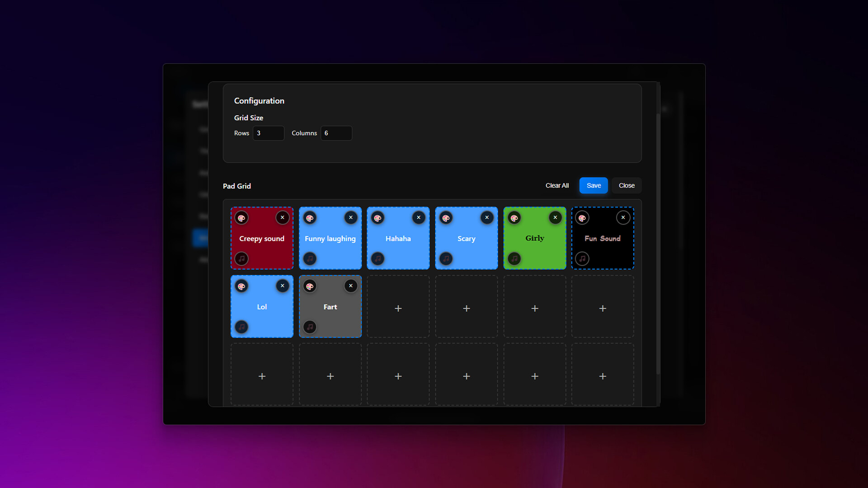The width and height of the screenshot is (868, 488).
Task: Add a pad in the empty slot next to Fart
Action: [398, 308]
